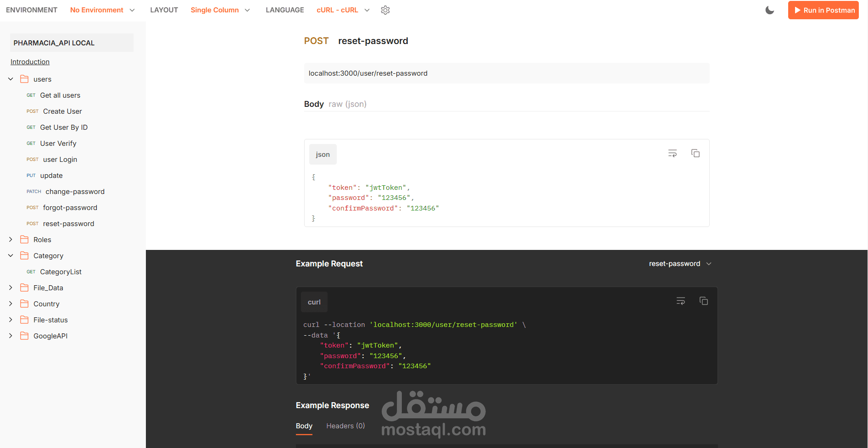Collapse the Category folder chevron
The width and height of the screenshot is (868, 448).
click(11, 255)
